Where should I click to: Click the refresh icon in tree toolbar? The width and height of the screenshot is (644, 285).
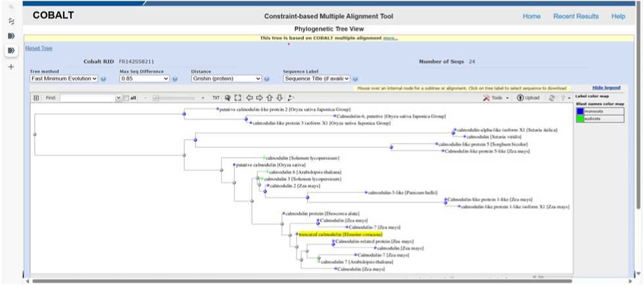[x=552, y=98]
